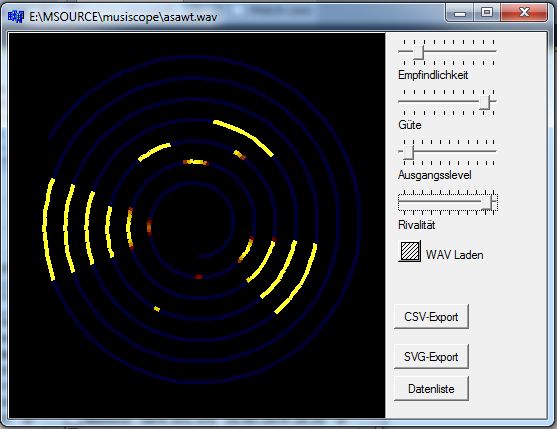Click the WAV Laden hatched icon button

click(x=410, y=251)
